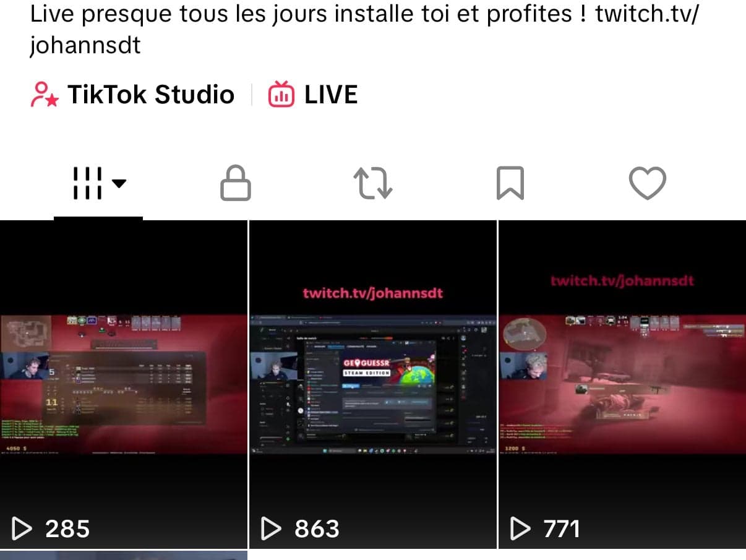Image resolution: width=746 pixels, height=560 pixels.
Task: Select the videos grid tab icon
Action: [87, 183]
